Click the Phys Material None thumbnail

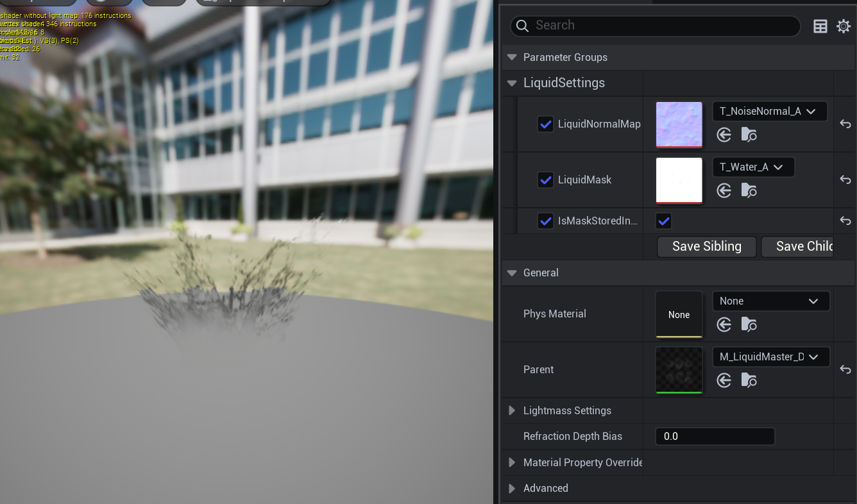coord(679,314)
